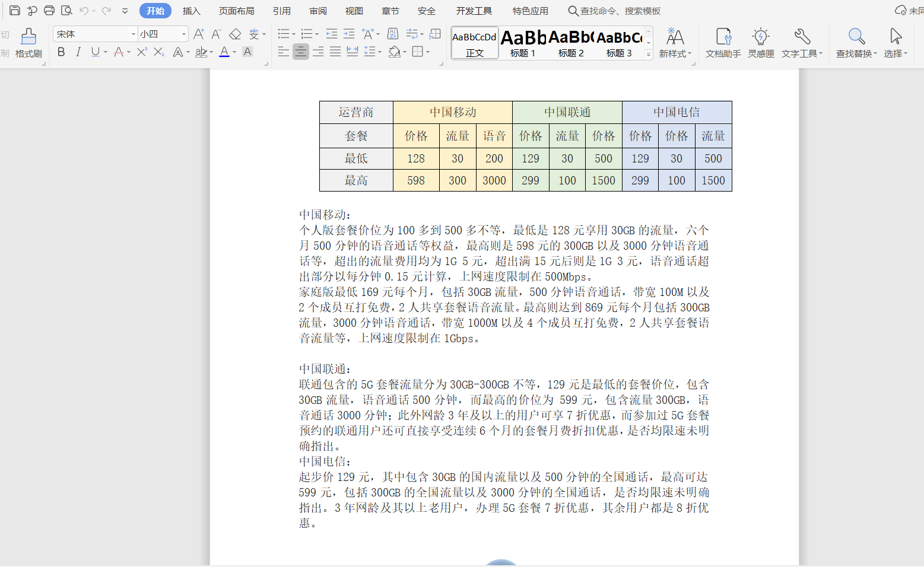The width and height of the screenshot is (924, 567).
Task: Click the 中国电信 table header cell
Action: (x=677, y=112)
